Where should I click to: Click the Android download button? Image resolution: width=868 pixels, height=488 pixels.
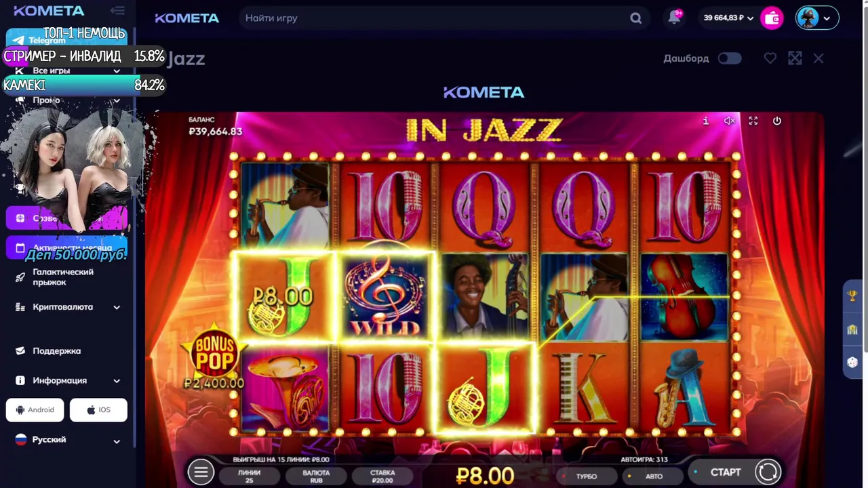35,410
